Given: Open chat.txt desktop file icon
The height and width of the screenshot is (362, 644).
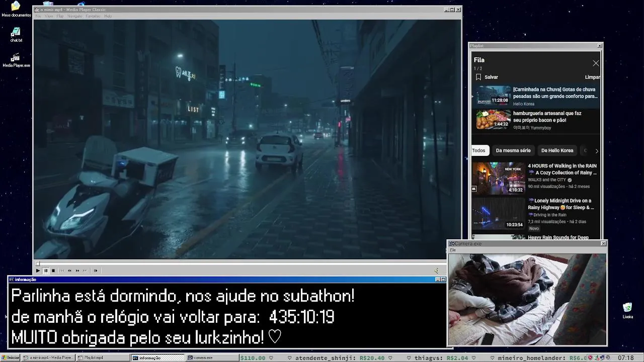Looking at the screenshot, I should (x=16, y=35).
